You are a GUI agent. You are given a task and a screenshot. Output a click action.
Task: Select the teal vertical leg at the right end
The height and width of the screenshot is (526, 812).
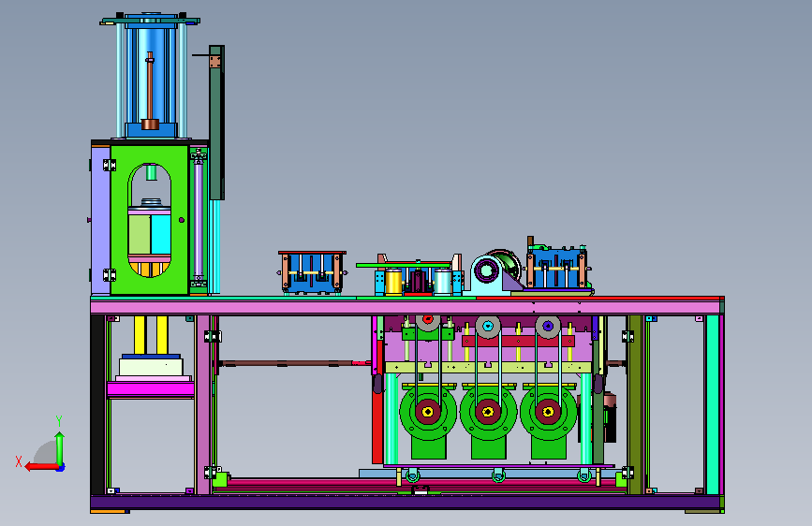[x=713, y=404]
